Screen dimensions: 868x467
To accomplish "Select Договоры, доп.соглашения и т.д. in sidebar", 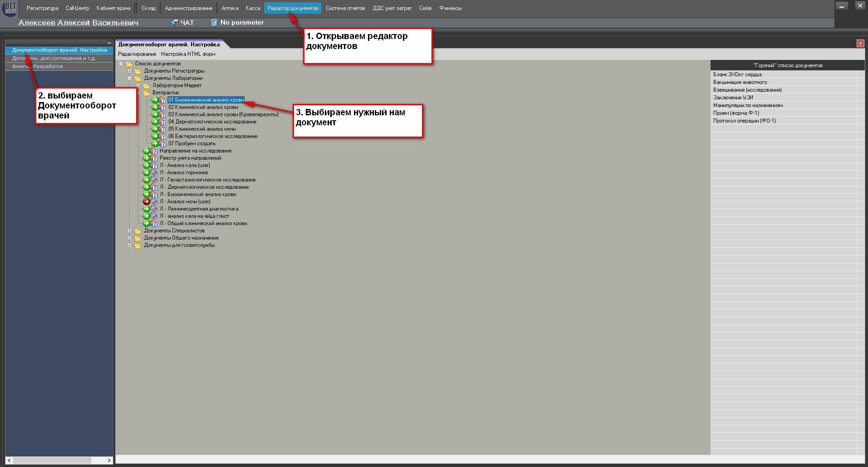I will [x=54, y=58].
